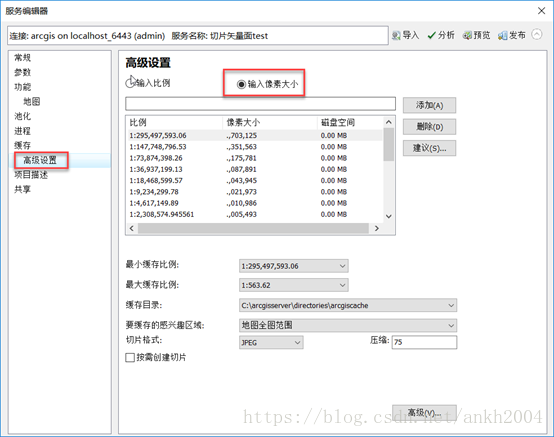Select 缓存 in the left panel
This screenshot has width=554, height=437.
(x=23, y=146)
